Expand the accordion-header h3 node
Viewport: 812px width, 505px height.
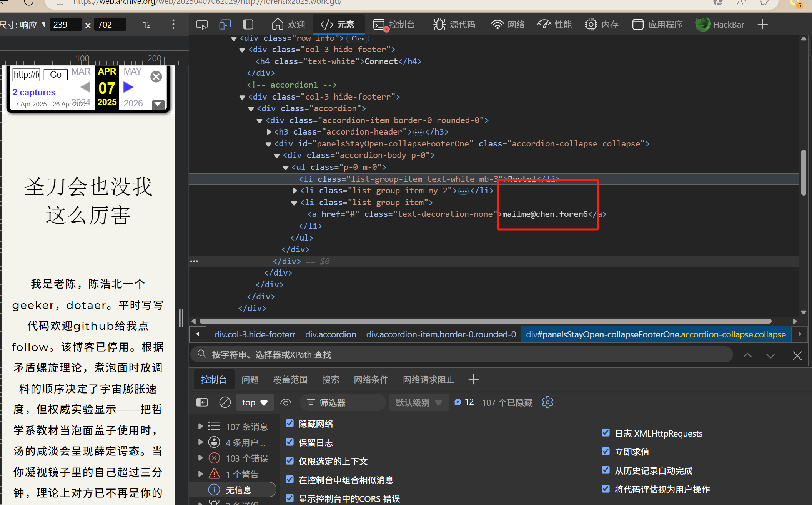269,132
